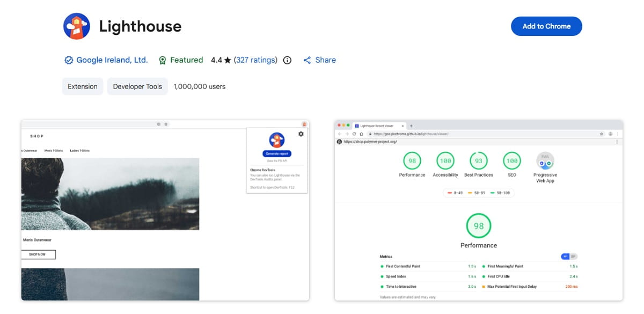Toggle the condensed metrics view button
Screen dimensions: 644x314
click(x=565, y=256)
